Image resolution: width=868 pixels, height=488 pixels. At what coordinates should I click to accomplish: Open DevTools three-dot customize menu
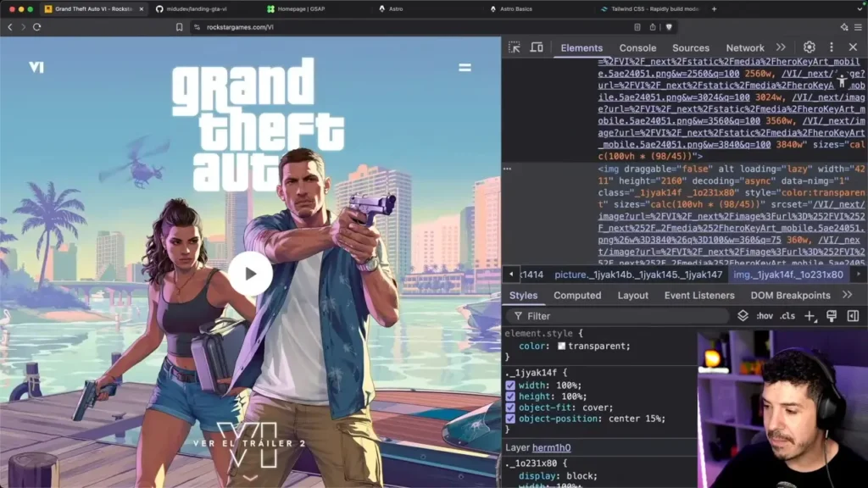click(x=831, y=47)
